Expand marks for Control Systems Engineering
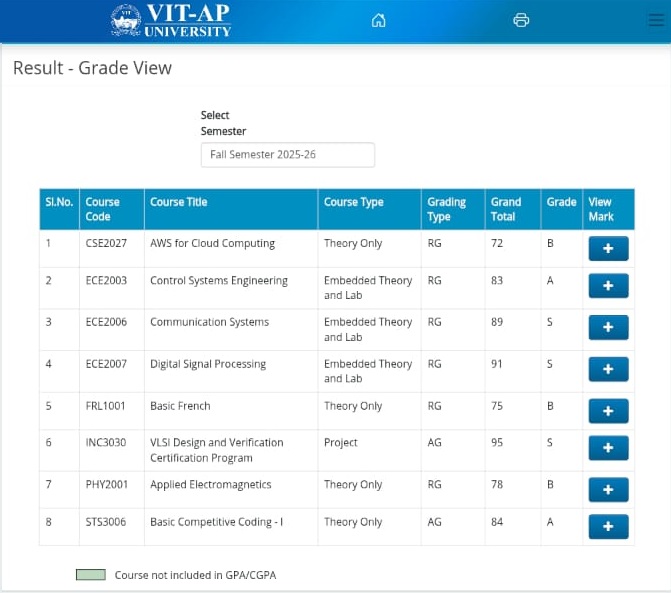671x593 pixels. [608, 286]
